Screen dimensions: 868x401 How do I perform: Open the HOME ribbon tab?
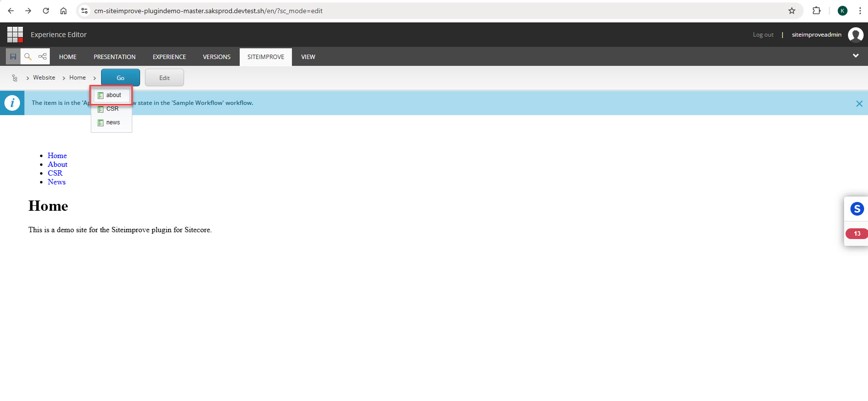coord(68,57)
